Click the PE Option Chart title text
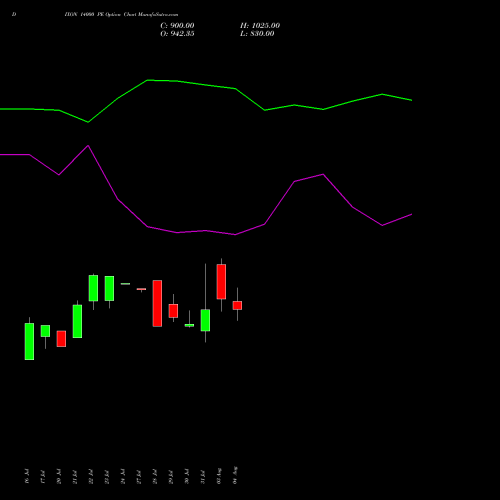This screenshot has height=500, width=500. coord(121,15)
